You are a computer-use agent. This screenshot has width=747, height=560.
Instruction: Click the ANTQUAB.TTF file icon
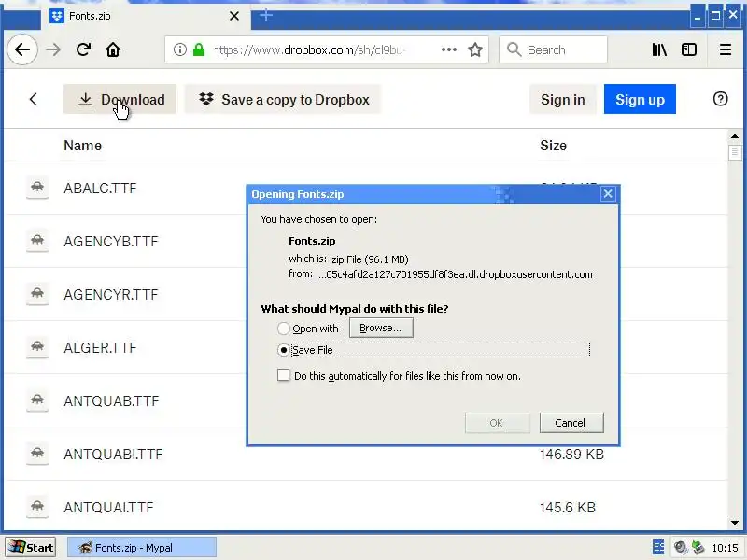tap(37, 401)
